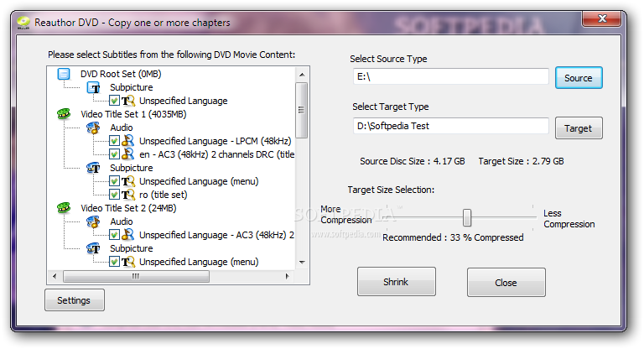Select the DVD Root Set (0MB) node
The image size is (644, 349).
tap(121, 74)
